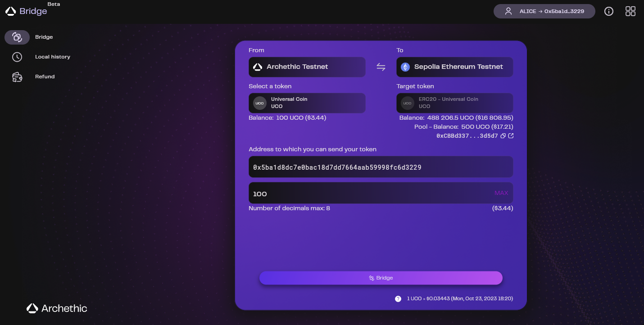
Task: Select the Bridge menu item
Action: pyautogui.click(x=44, y=37)
